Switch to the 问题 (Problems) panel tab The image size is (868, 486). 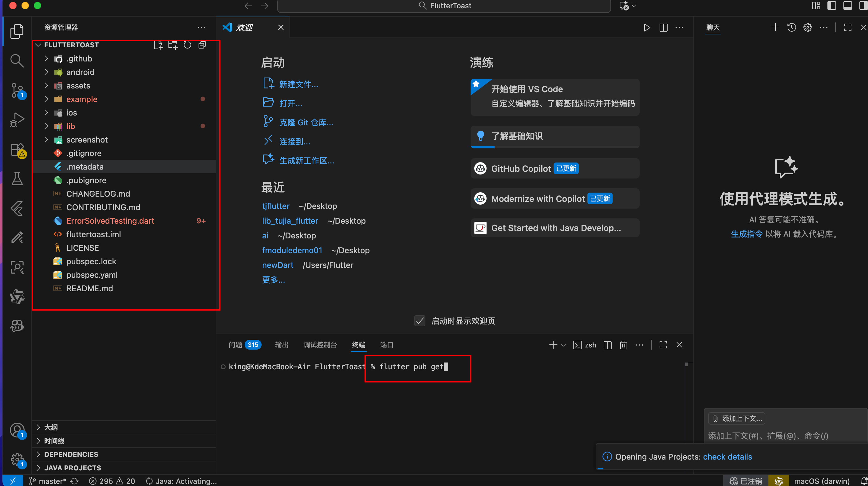(235, 345)
